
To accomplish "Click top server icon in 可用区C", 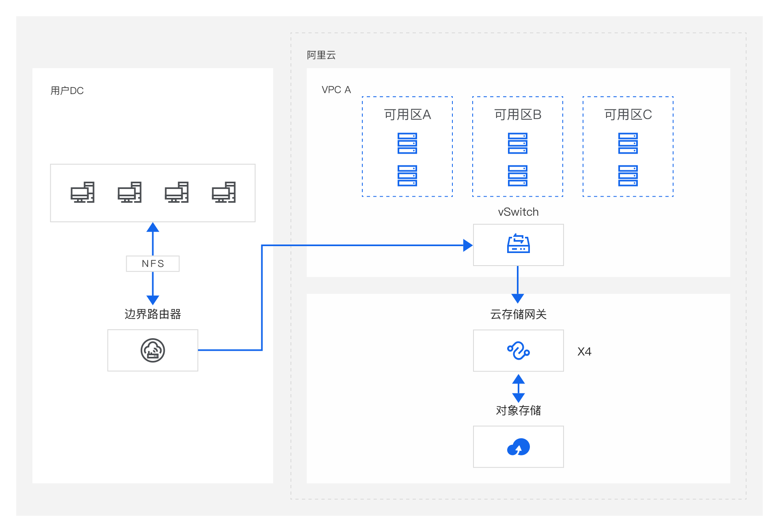I will click(628, 143).
